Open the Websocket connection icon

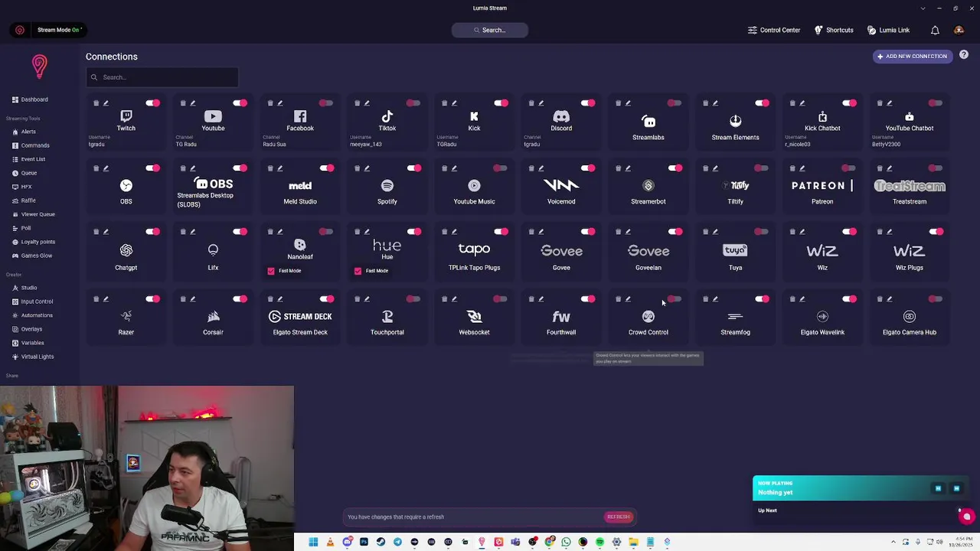(474, 316)
